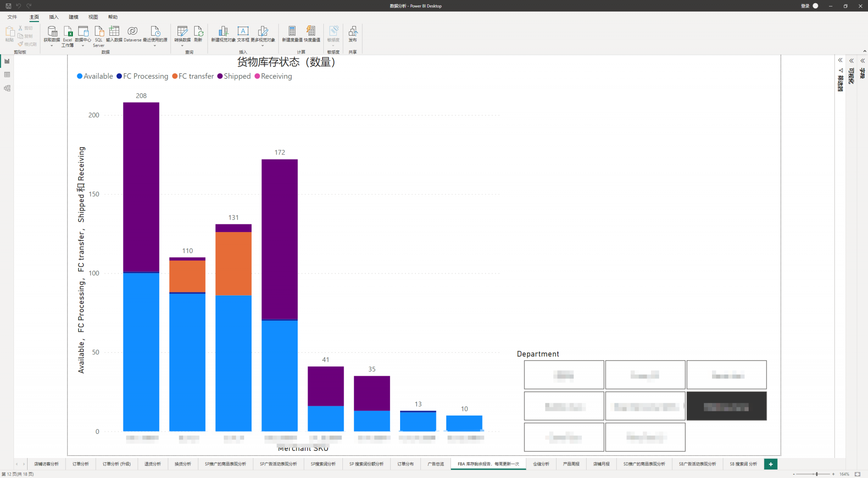
Task: Switch to data table view in left sidebar
Action: 7,75
